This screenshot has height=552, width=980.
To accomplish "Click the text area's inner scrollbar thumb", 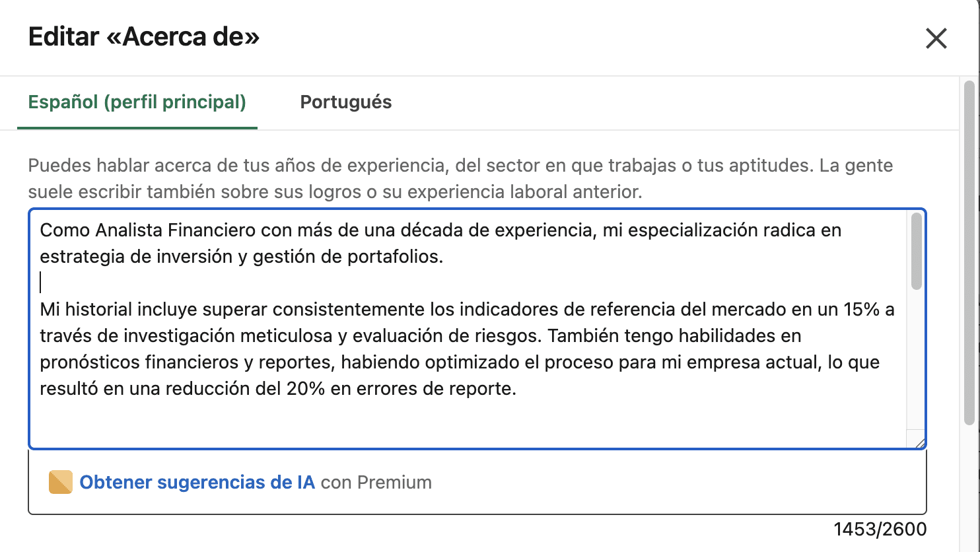I will point(916,251).
